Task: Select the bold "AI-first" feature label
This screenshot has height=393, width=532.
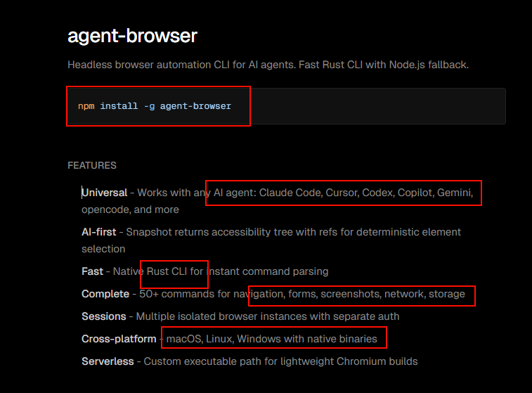Action: (x=99, y=232)
